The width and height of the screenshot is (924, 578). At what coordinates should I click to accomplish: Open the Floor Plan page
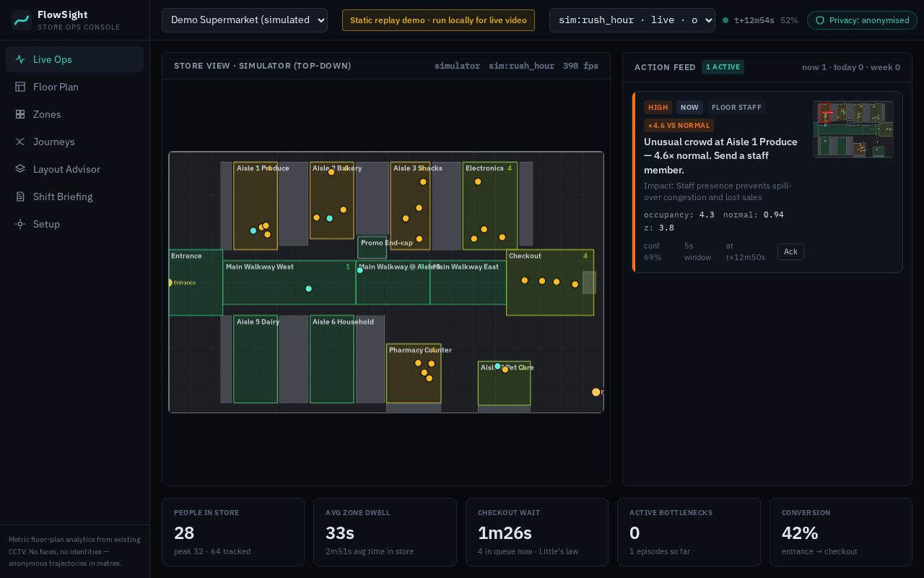[x=74, y=87]
